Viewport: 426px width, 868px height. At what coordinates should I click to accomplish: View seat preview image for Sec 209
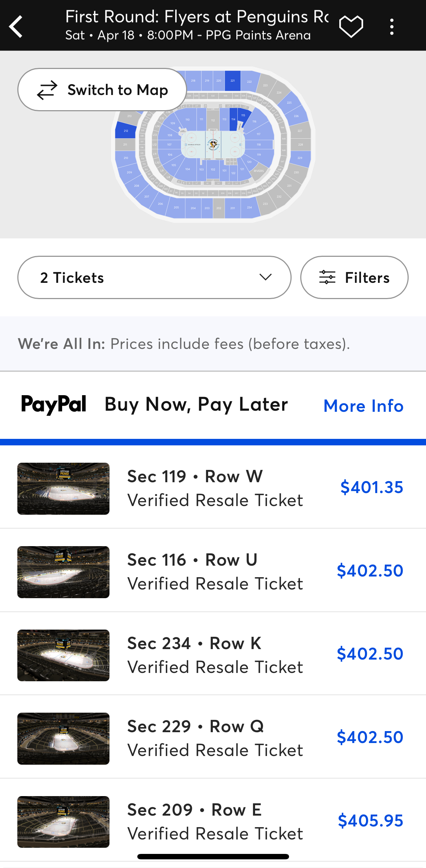coord(63,822)
